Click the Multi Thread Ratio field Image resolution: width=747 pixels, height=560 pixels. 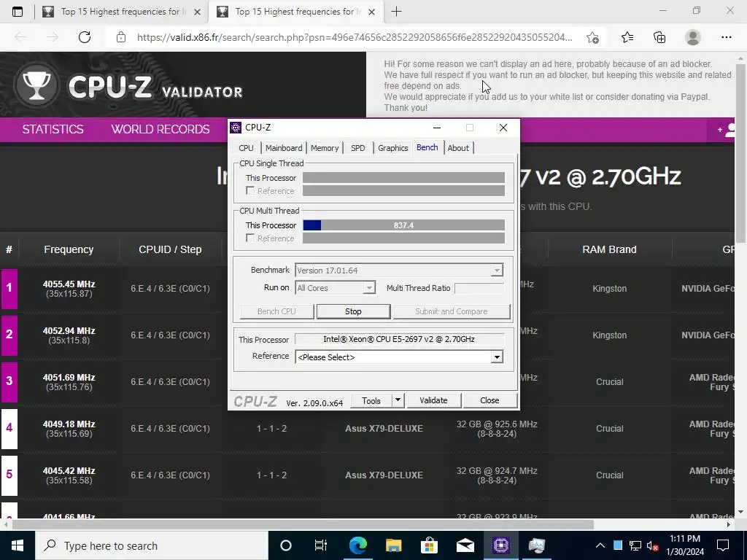coord(479,288)
